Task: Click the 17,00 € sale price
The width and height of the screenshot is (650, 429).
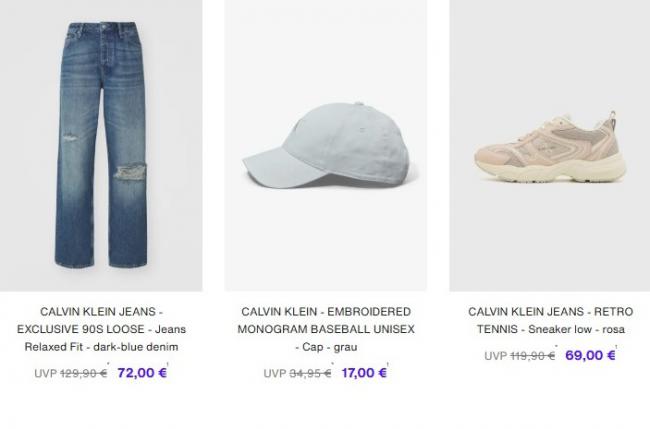Action: 364,373
